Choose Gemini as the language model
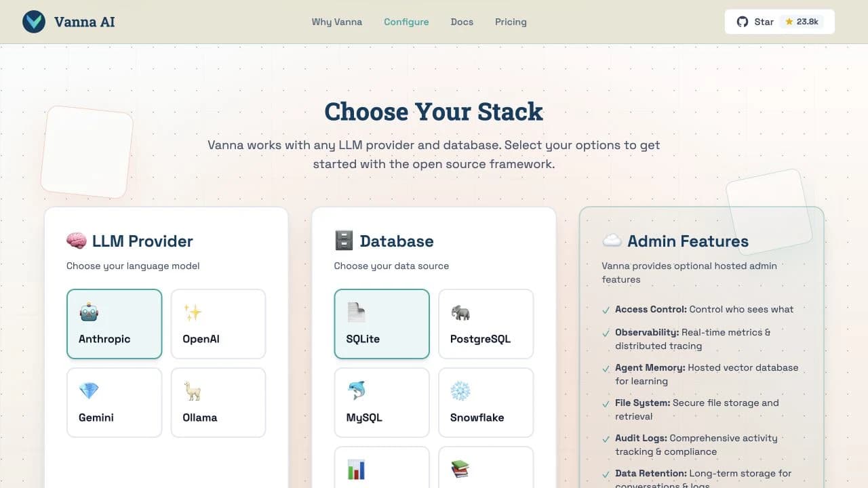The width and height of the screenshot is (868, 488). 114,403
